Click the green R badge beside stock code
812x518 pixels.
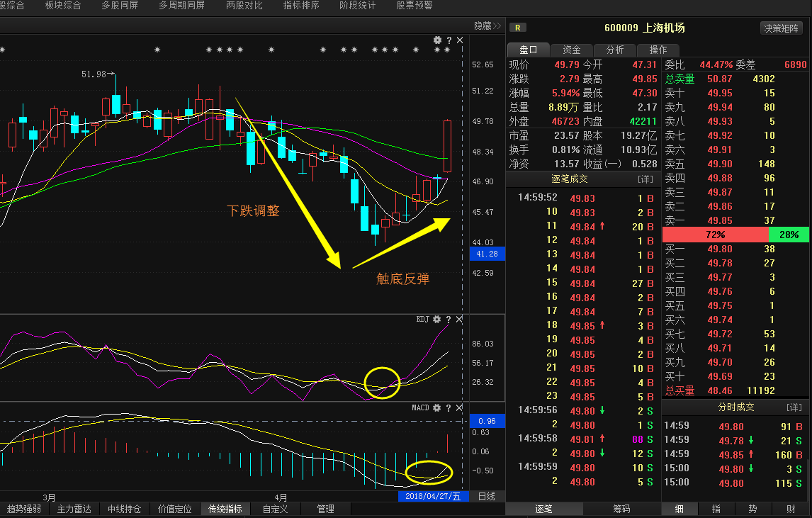[518, 28]
